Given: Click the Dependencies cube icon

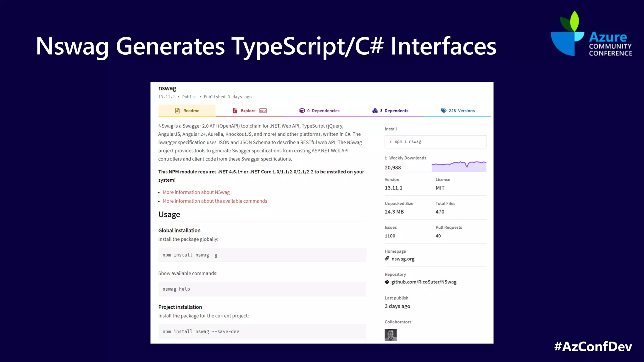Looking at the screenshot, I should pos(302,111).
